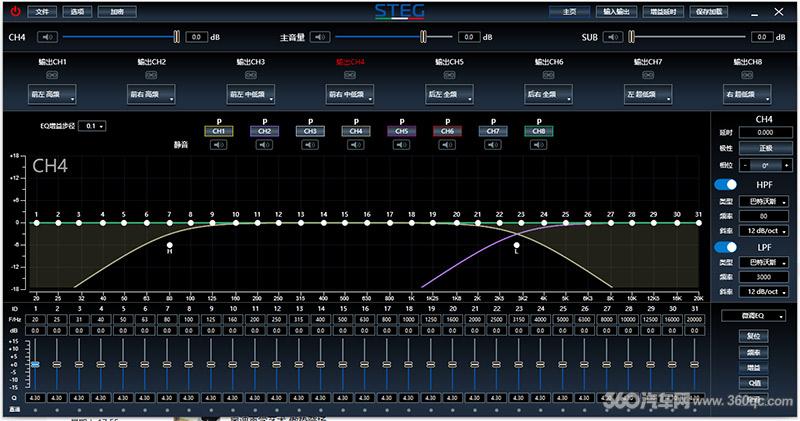This screenshot has width=800, height=421.
Task: Click the CH4 volume slider handle
Action: tap(177, 37)
